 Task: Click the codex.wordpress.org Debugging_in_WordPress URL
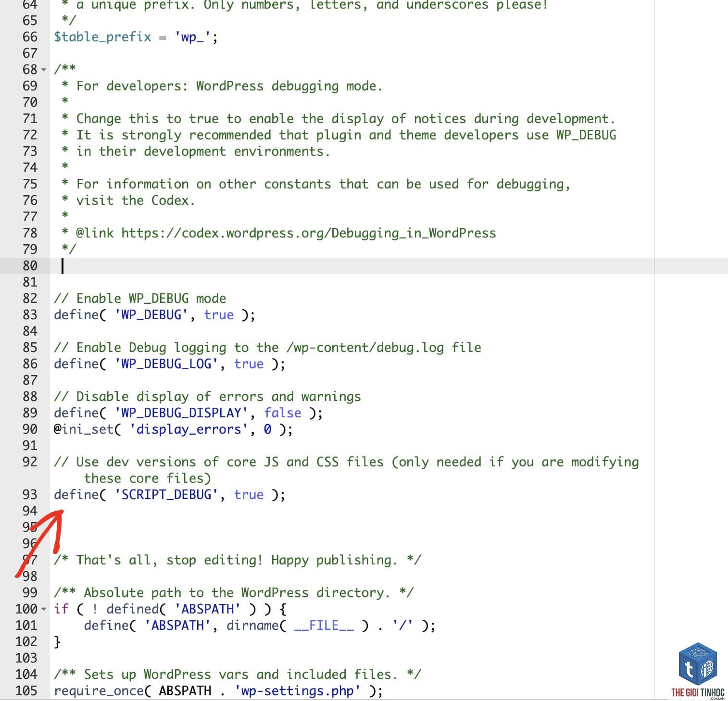click(x=308, y=233)
